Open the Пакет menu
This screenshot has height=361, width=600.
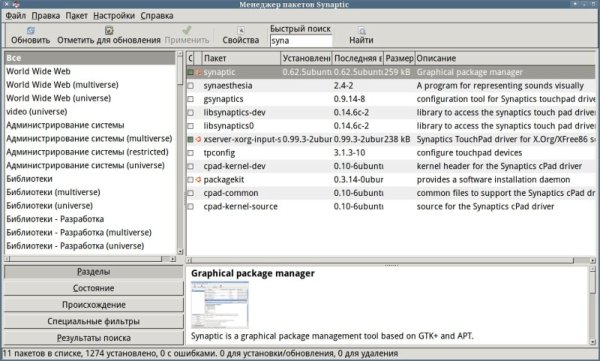[77, 16]
